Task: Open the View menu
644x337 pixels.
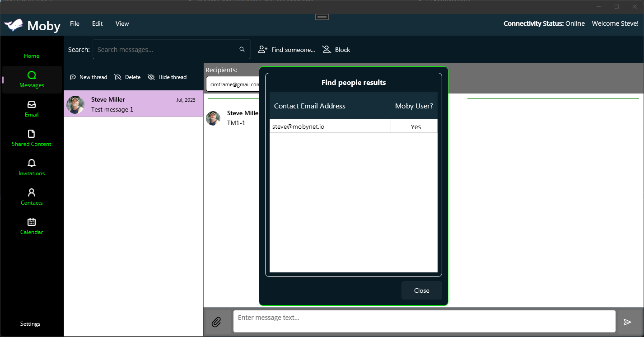Action: pos(122,23)
